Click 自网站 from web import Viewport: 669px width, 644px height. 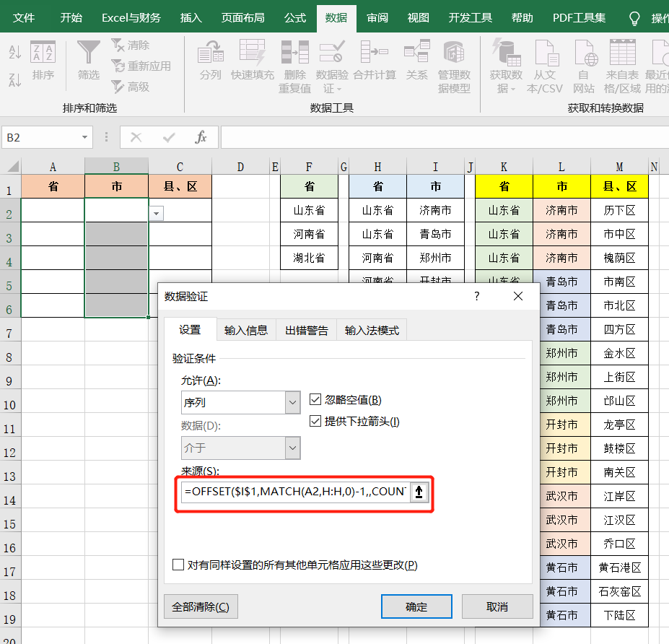point(583,67)
